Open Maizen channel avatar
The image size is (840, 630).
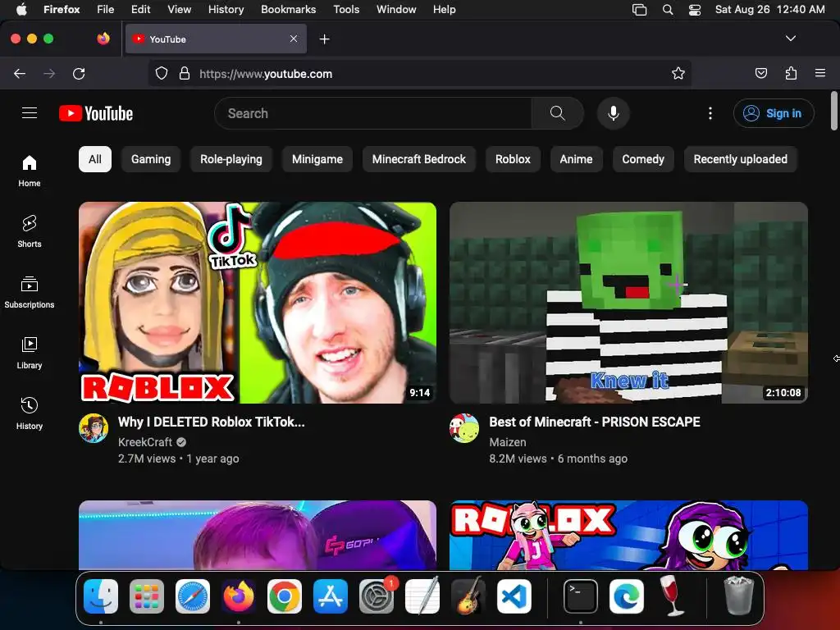[464, 428]
